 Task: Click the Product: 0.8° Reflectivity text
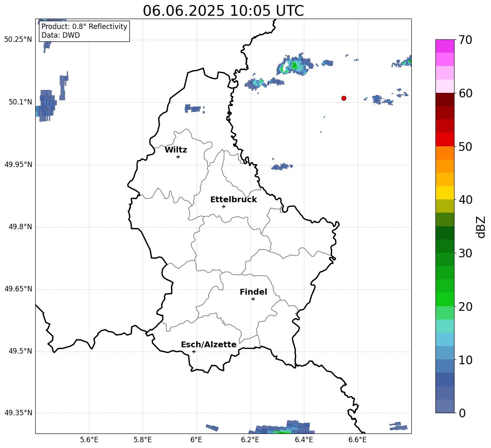pos(84,26)
